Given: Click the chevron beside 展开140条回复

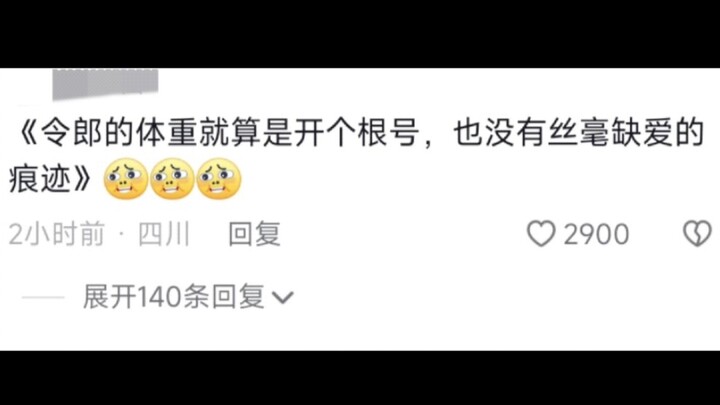Looking at the screenshot, I should pyautogui.click(x=282, y=298).
